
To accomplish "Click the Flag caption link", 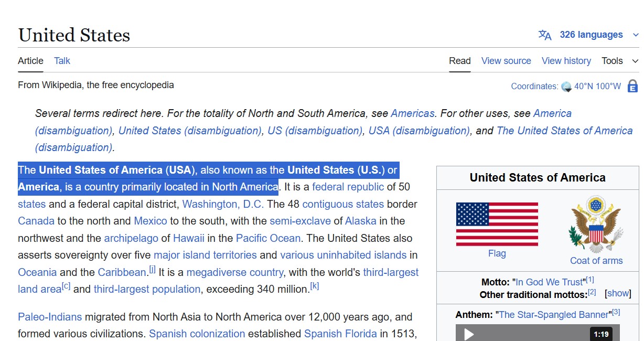I will pos(497,253).
